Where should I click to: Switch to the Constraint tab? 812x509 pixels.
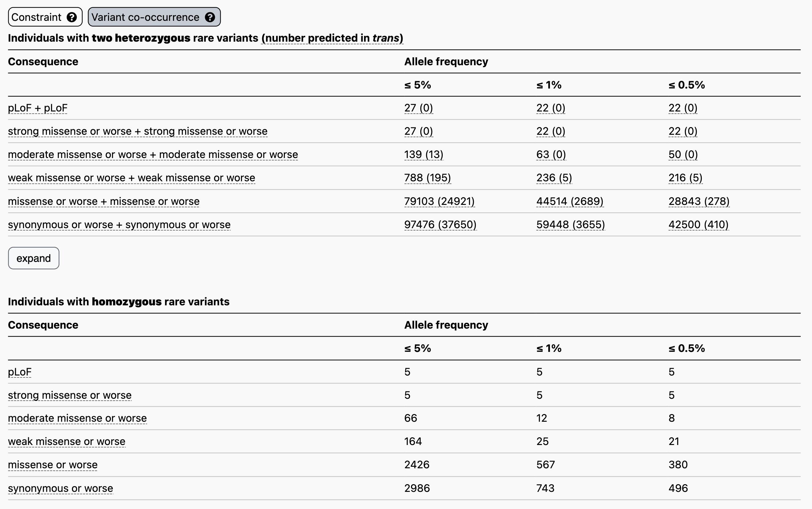pos(36,17)
